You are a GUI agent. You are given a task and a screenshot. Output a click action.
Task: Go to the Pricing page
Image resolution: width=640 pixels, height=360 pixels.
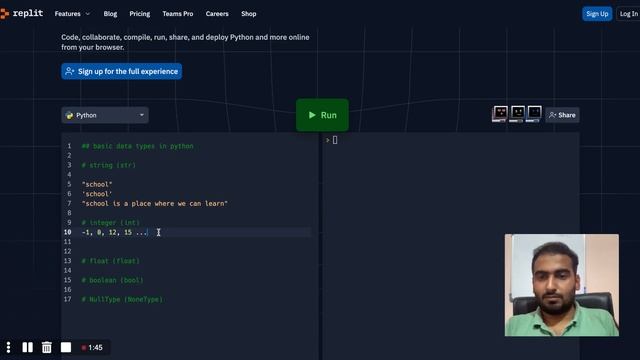point(140,14)
